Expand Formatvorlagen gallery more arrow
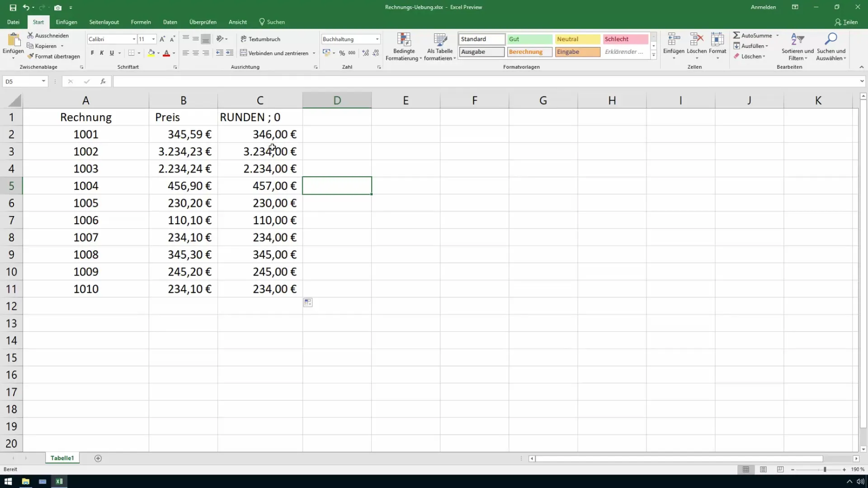The image size is (868, 488). 654,55
